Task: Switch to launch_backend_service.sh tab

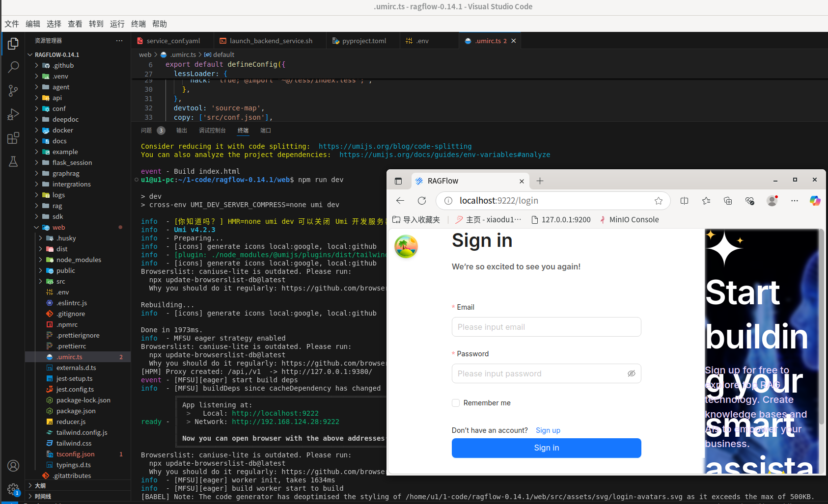Action: pos(271,41)
